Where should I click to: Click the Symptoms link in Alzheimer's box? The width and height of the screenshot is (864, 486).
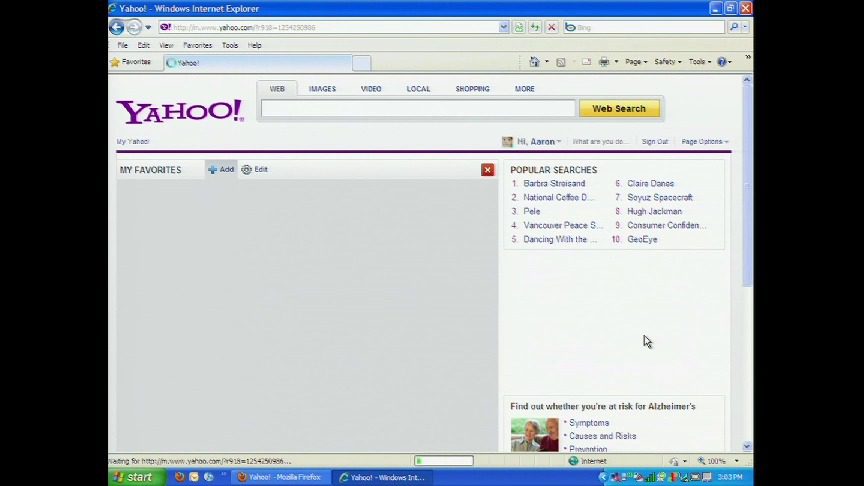coord(589,423)
